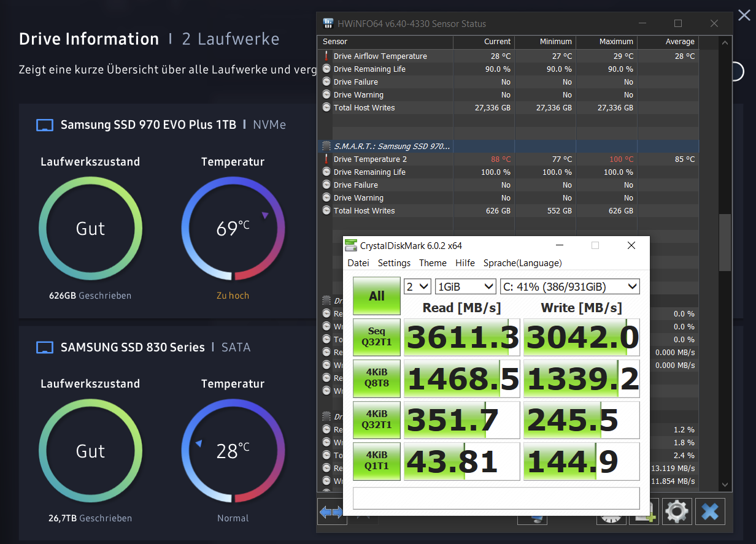
Task: Click HWiNFO vertical scrollbar thumb
Action: tap(725, 242)
